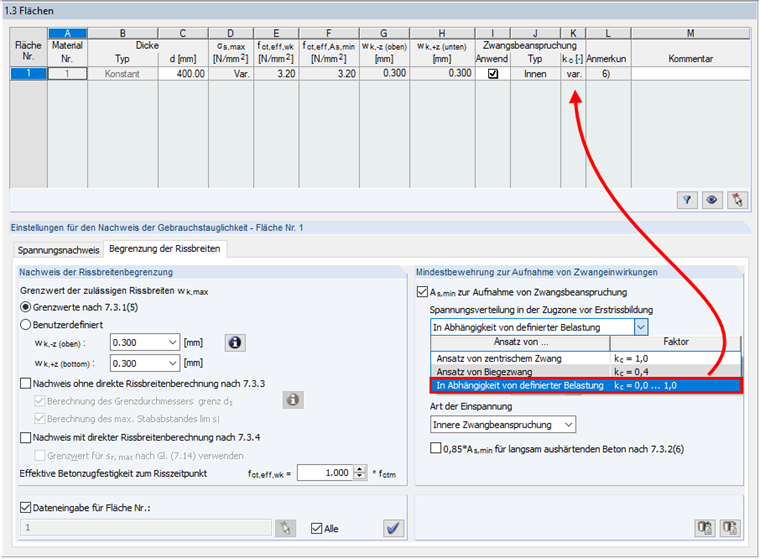
Task: Toggle Berechnung des Grenzdurchmessers checkbox
Action: pos(40,401)
